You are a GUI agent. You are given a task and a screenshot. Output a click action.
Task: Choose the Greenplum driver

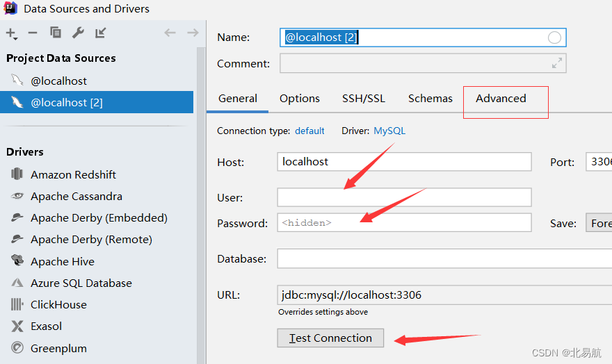point(58,348)
